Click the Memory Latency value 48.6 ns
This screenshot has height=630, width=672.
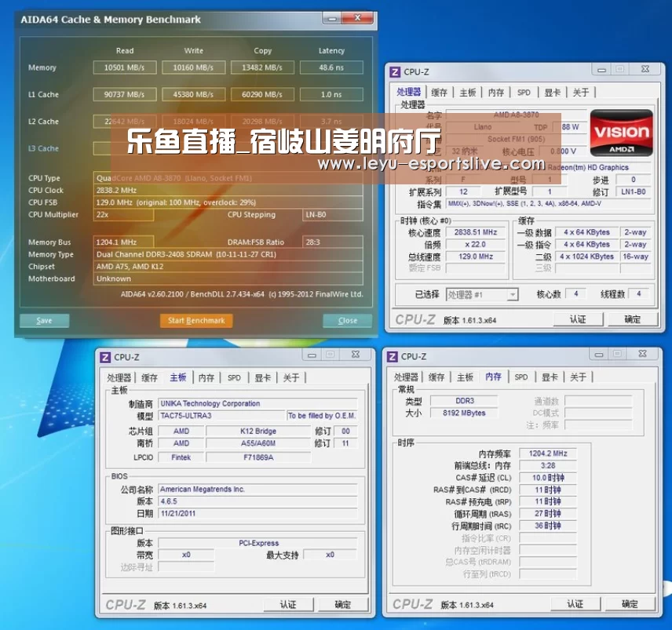[331, 67]
